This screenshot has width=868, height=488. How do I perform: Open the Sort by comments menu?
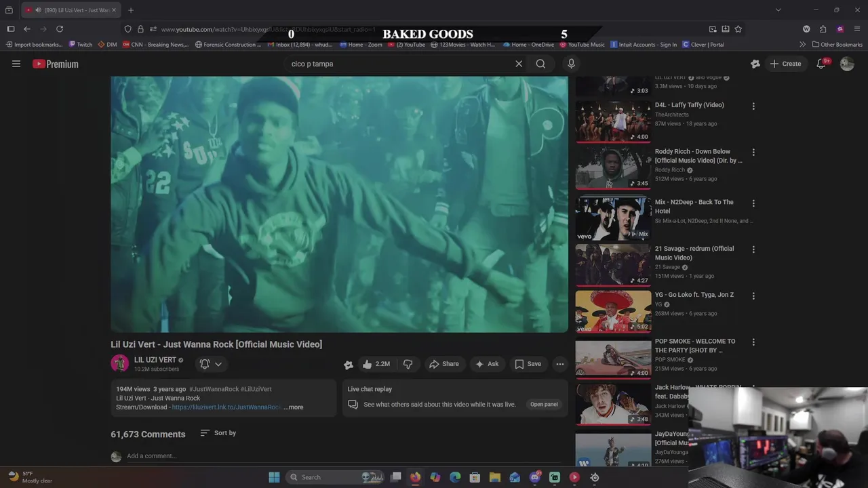[x=218, y=433]
